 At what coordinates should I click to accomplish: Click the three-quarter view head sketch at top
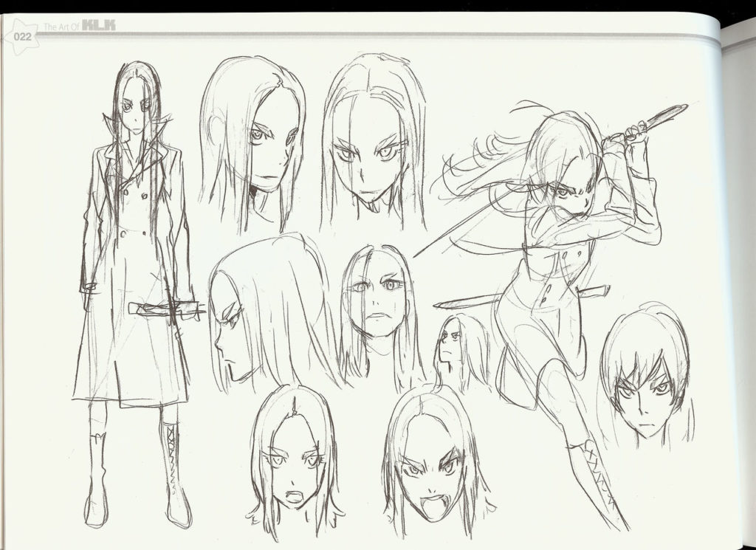point(255,140)
